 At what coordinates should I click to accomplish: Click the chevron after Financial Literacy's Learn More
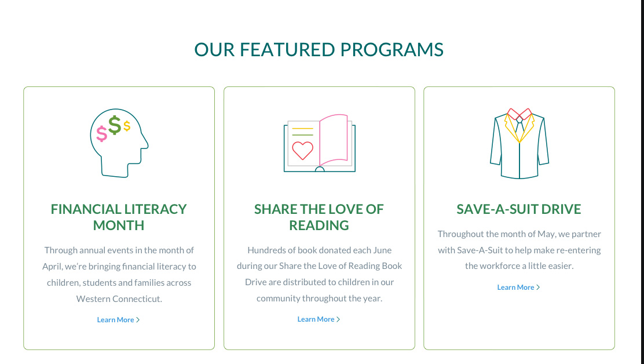138,320
